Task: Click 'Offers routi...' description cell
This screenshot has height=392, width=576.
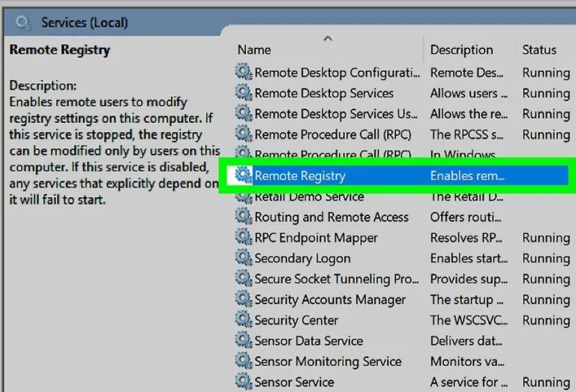Action: click(466, 217)
